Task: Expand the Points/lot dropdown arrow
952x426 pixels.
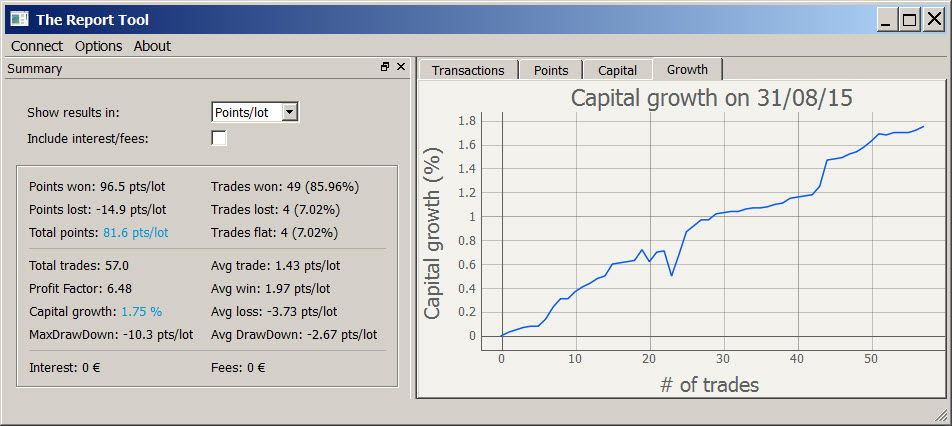Action: tap(290, 112)
